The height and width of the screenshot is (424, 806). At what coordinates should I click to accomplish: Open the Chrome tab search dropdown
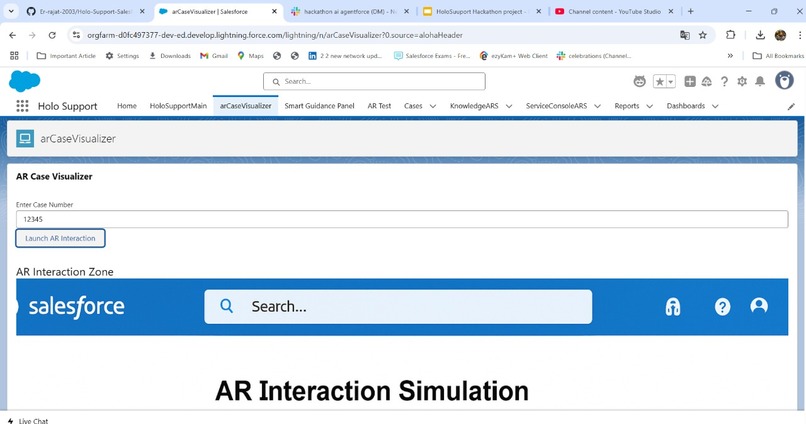pyautogui.click(x=11, y=11)
